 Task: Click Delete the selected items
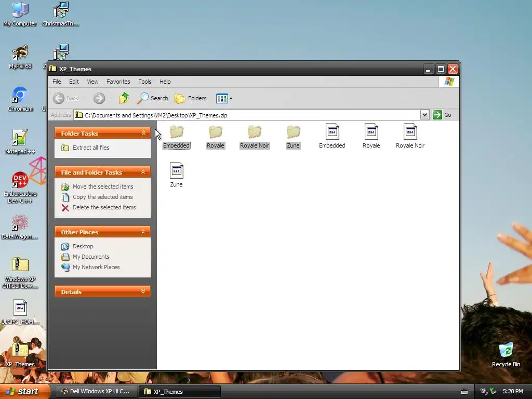(104, 207)
